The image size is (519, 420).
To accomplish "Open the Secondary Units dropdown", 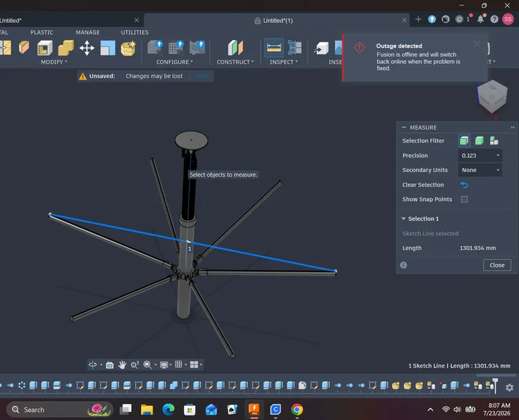I will (x=480, y=170).
